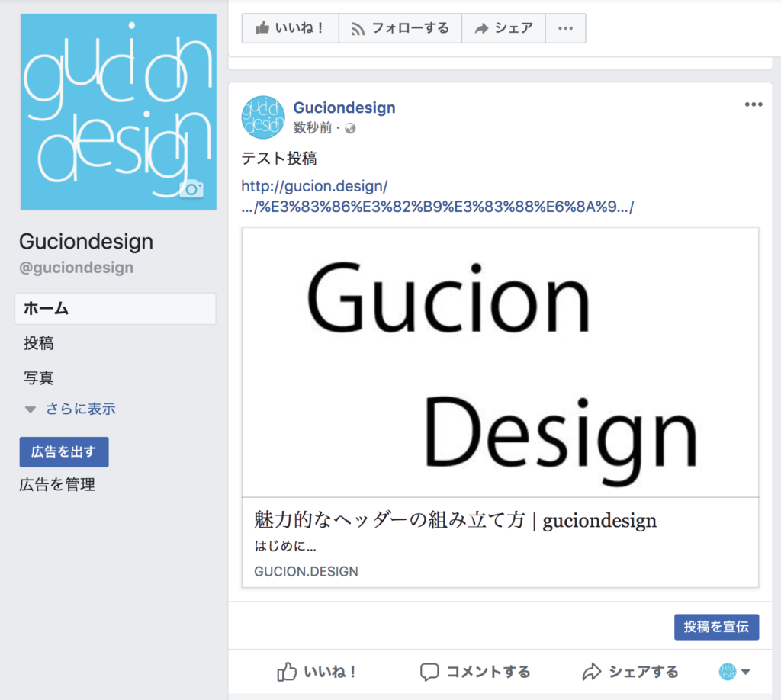
Task: Click the top いいね！ thumbs-up button
Action: [291, 28]
